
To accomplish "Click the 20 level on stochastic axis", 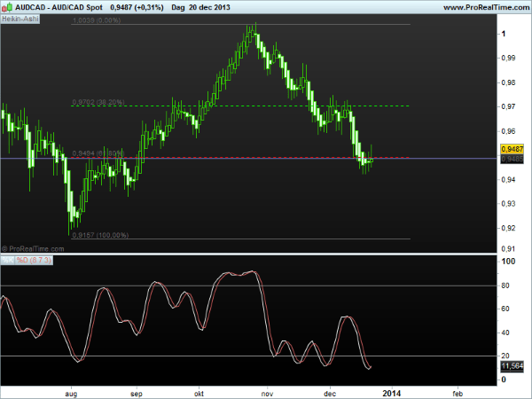I will click(505, 356).
